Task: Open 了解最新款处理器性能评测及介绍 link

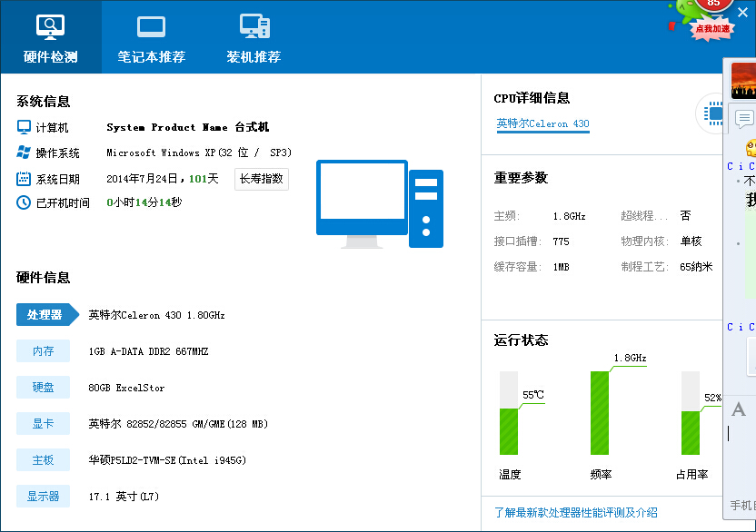Action: (x=576, y=512)
